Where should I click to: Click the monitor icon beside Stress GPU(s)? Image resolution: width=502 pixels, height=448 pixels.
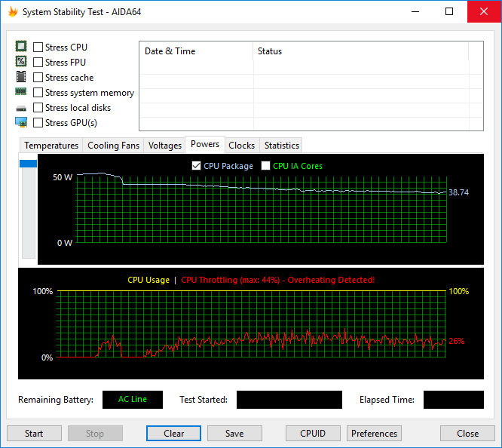21,122
